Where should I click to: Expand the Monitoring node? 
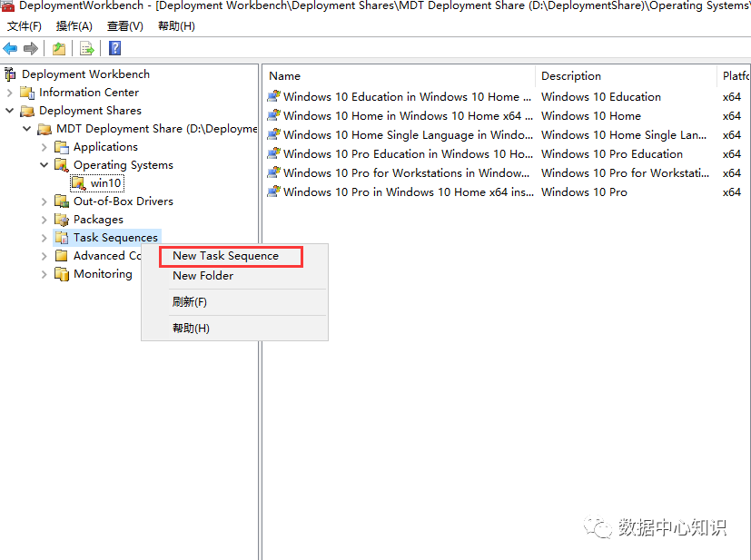pos(44,274)
